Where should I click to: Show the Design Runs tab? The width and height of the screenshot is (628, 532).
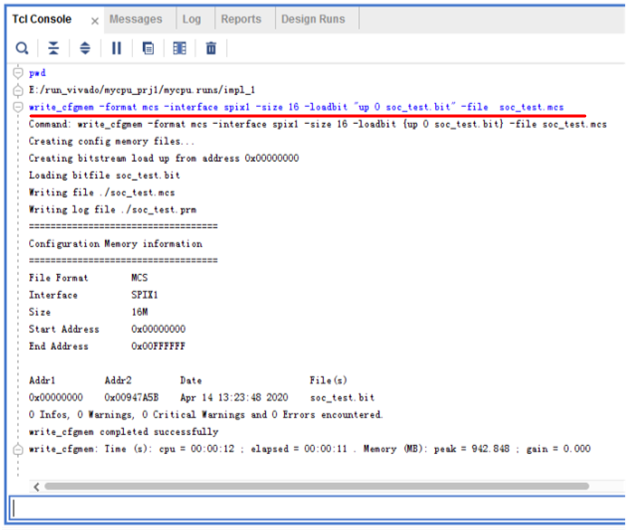[x=313, y=19]
